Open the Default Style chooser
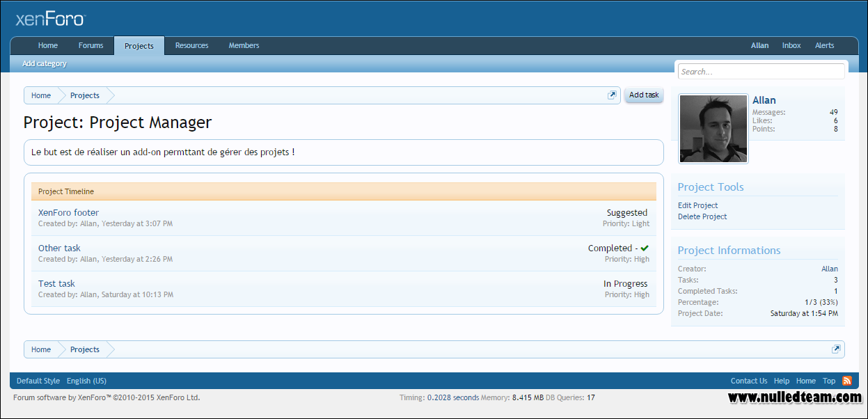The height and width of the screenshot is (419, 868). tap(38, 381)
